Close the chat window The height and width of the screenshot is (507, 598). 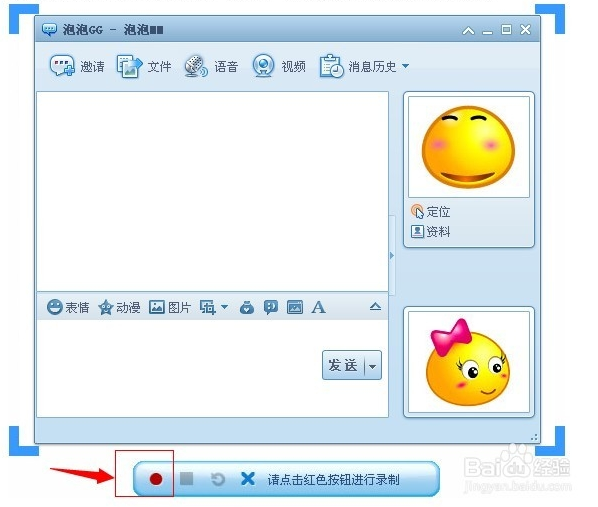click(526, 29)
